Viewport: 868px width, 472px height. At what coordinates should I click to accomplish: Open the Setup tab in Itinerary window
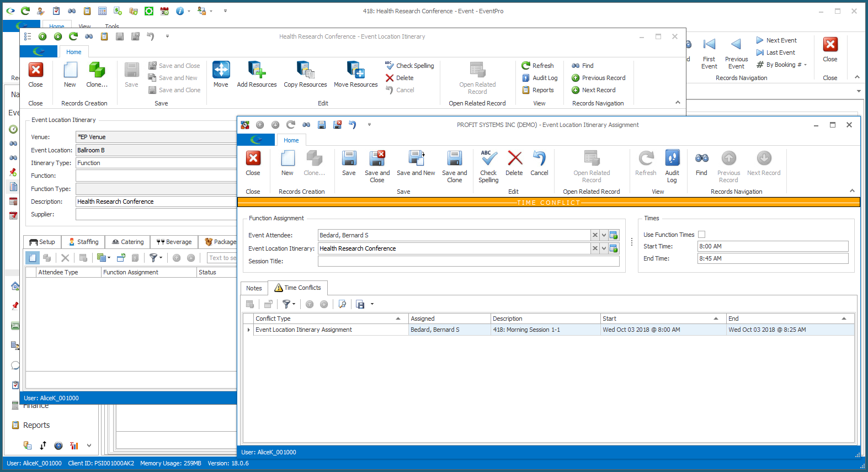(x=42, y=242)
